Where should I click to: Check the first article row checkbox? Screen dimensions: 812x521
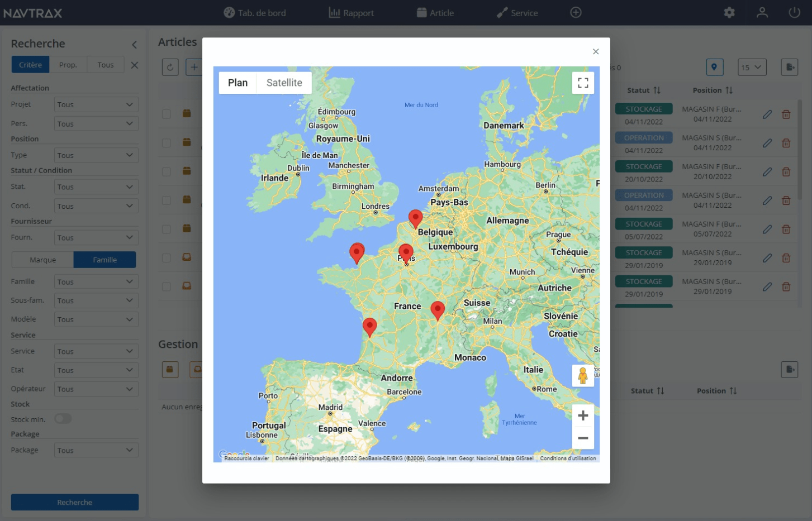166,114
